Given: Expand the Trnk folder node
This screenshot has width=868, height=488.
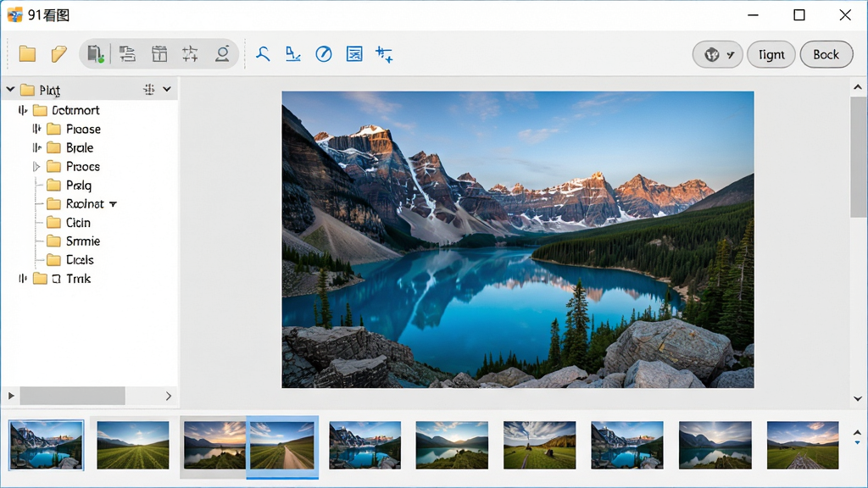Looking at the screenshot, I should (x=23, y=278).
